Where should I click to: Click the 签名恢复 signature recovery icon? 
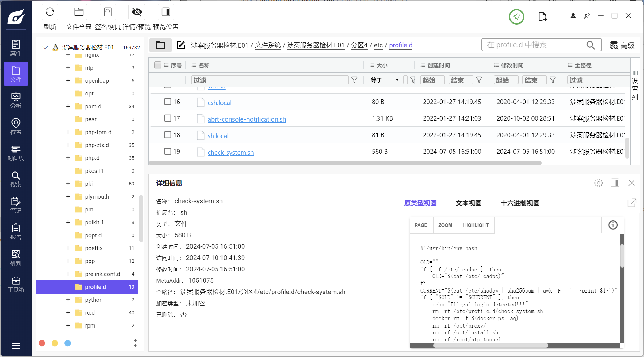pos(108,12)
